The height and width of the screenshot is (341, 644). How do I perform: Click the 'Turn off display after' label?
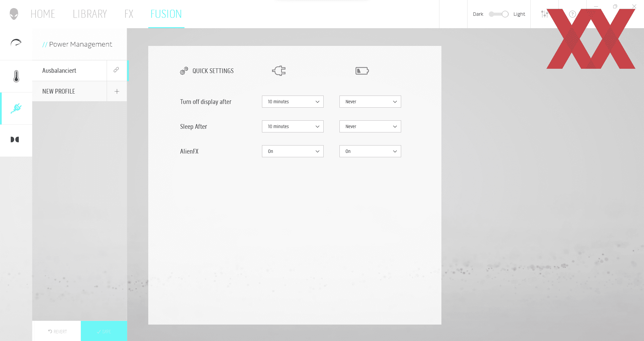tap(206, 102)
